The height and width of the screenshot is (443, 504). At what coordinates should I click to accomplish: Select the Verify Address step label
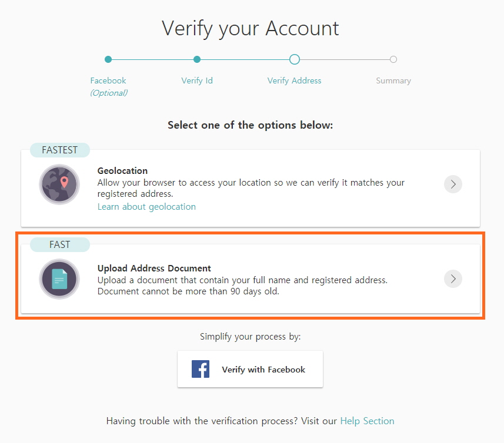click(294, 80)
